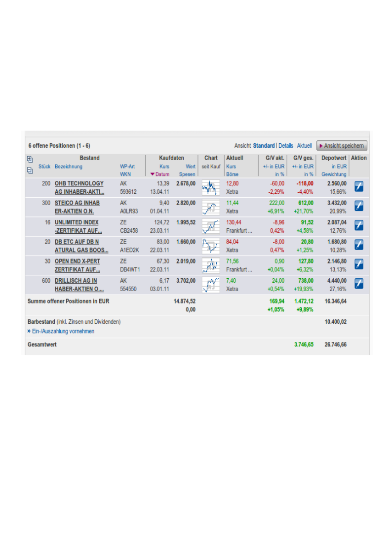392x555 pixels.
Task: Select WKN DB4WT1
Action: coord(130,270)
